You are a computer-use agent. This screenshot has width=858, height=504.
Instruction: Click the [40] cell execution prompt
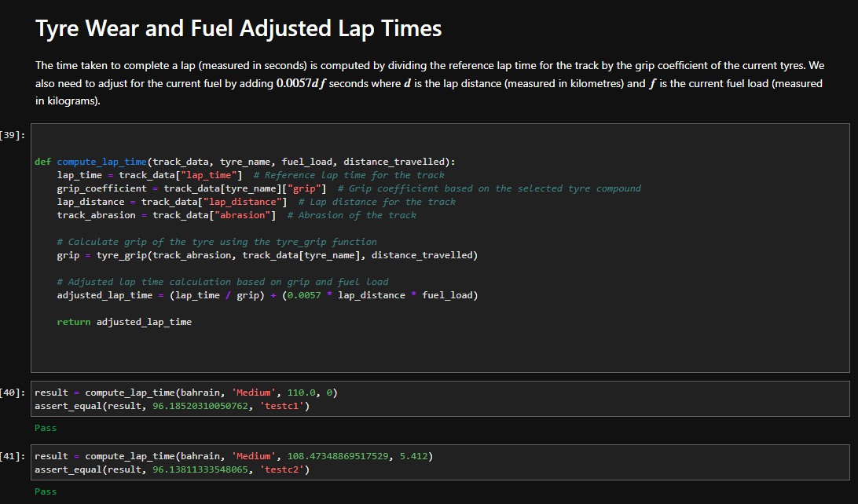click(x=12, y=393)
